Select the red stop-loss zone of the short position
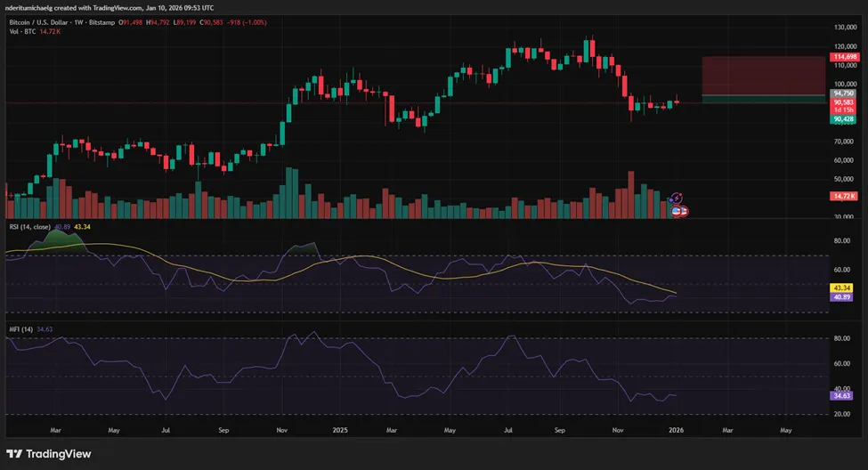 pos(764,76)
